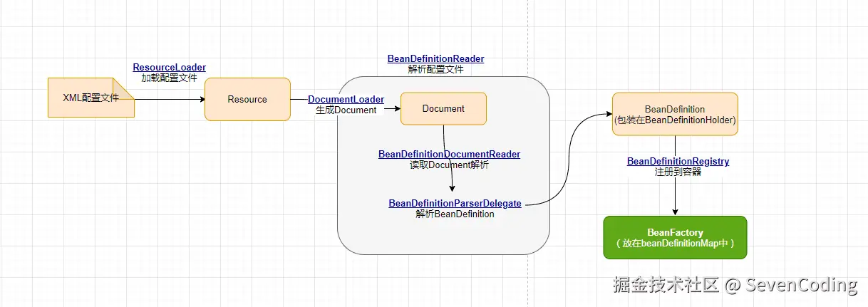
Task: Open the BeanDefinitionRegistry link
Action: click(678, 162)
